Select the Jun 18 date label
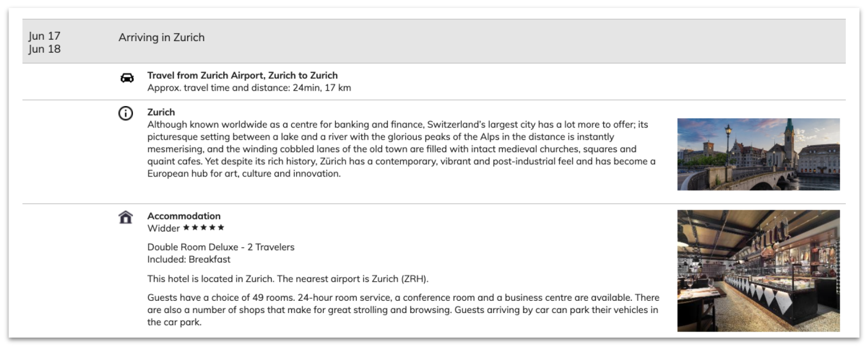The width and height of the screenshot is (868, 348). (45, 49)
